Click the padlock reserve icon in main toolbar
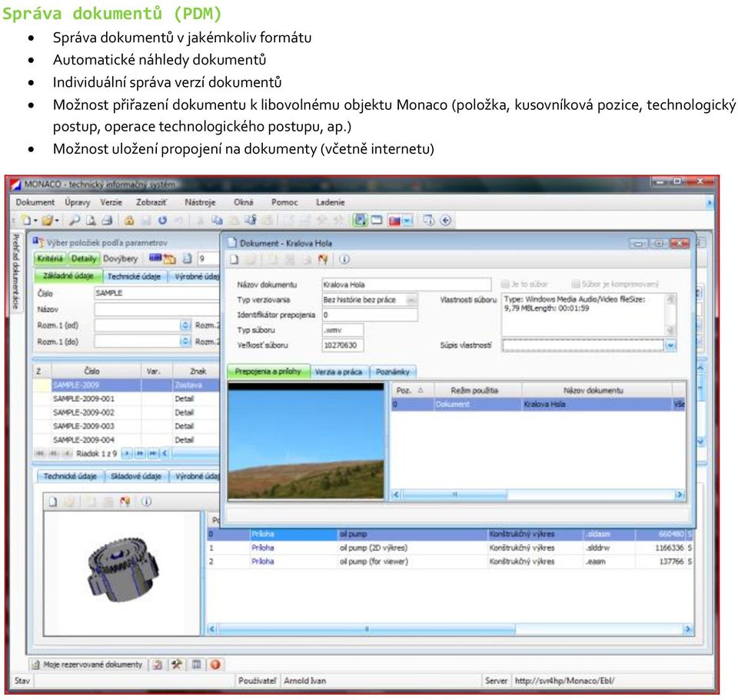The width and height of the screenshot is (738, 700). coord(129,221)
